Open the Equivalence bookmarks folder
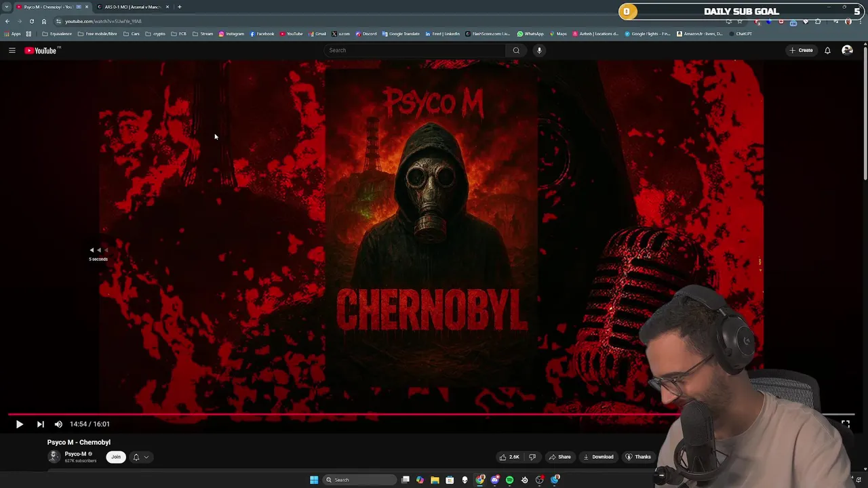The image size is (868, 488). point(57,34)
